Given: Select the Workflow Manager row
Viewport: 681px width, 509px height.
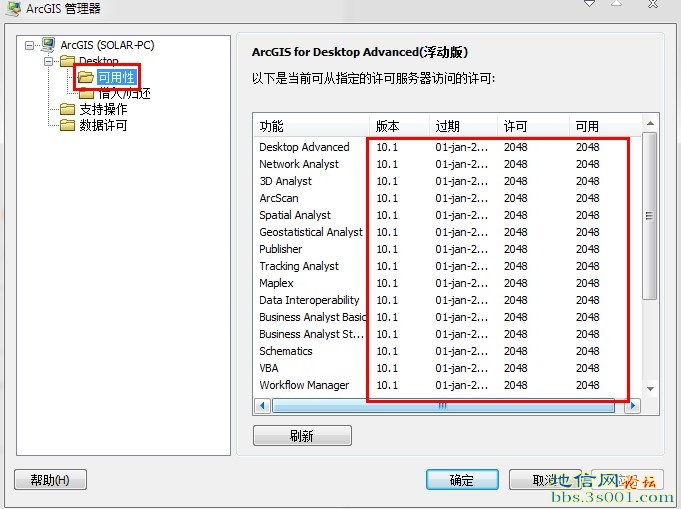Looking at the screenshot, I should (447, 385).
